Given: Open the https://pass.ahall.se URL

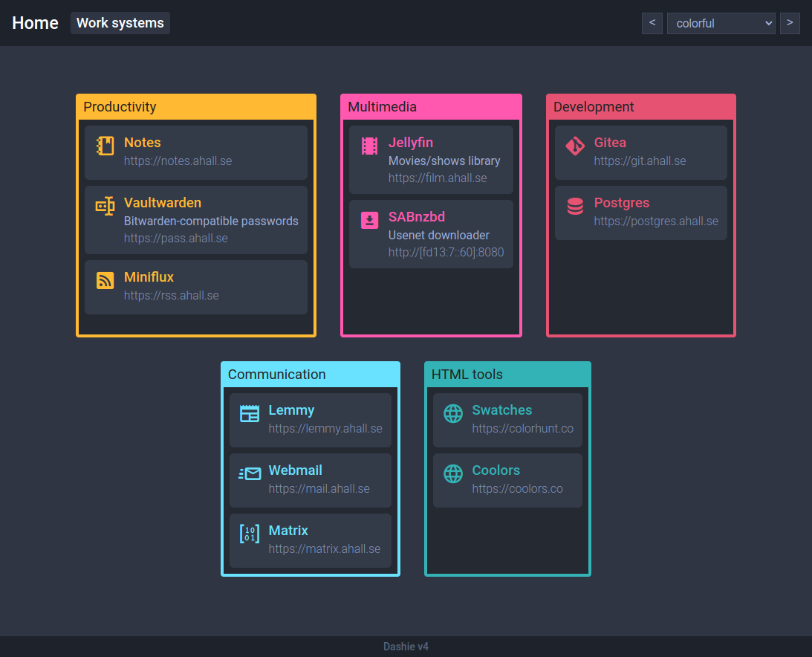Looking at the screenshot, I should coord(176,239).
